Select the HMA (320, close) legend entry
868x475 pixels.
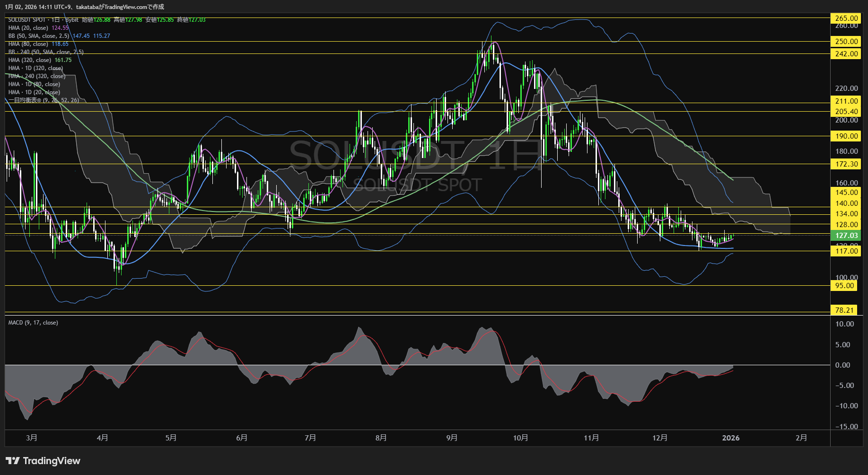tap(30, 60)
